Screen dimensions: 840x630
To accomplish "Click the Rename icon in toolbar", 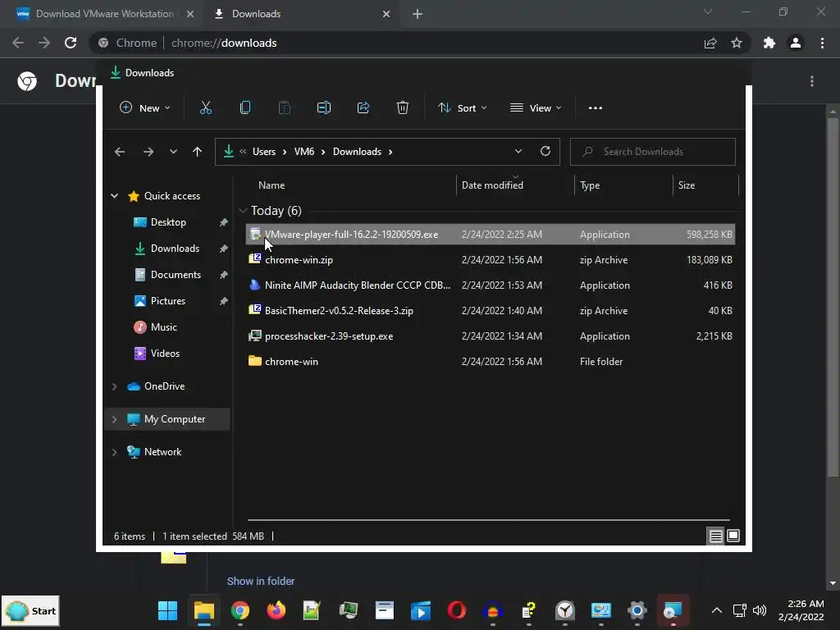I will coord(323,107).
